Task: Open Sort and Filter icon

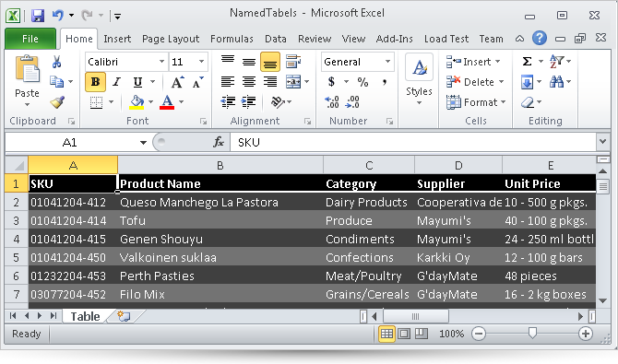Action: pos(556,62)
